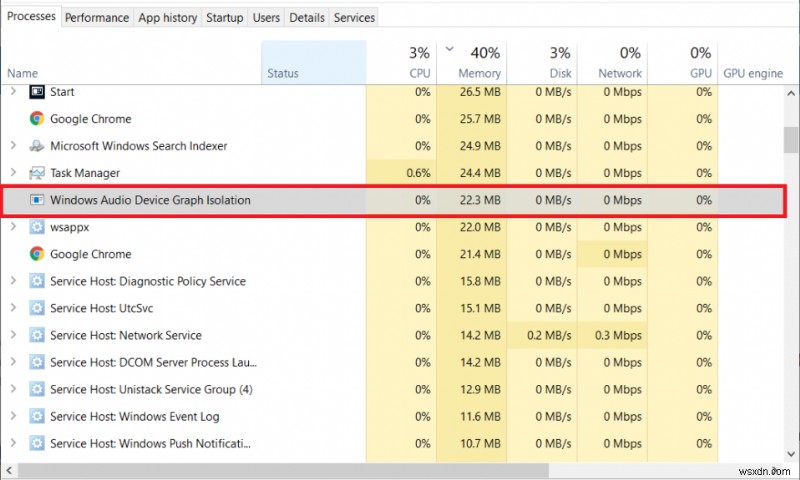The height and width of the screenshot is (480, 800).
Task: Click the vertical scrollbar down arrow
Action: tap(791, 454)
